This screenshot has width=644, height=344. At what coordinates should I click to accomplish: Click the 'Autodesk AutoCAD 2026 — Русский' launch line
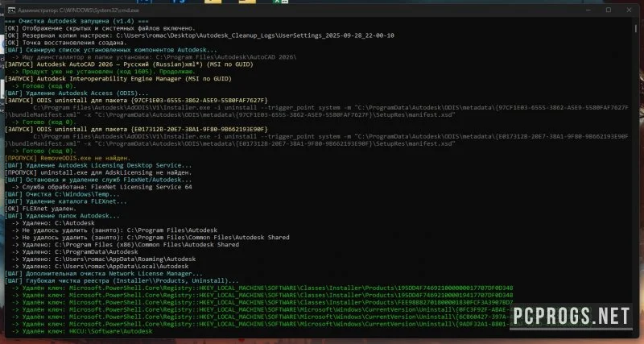tap(129, 64)
